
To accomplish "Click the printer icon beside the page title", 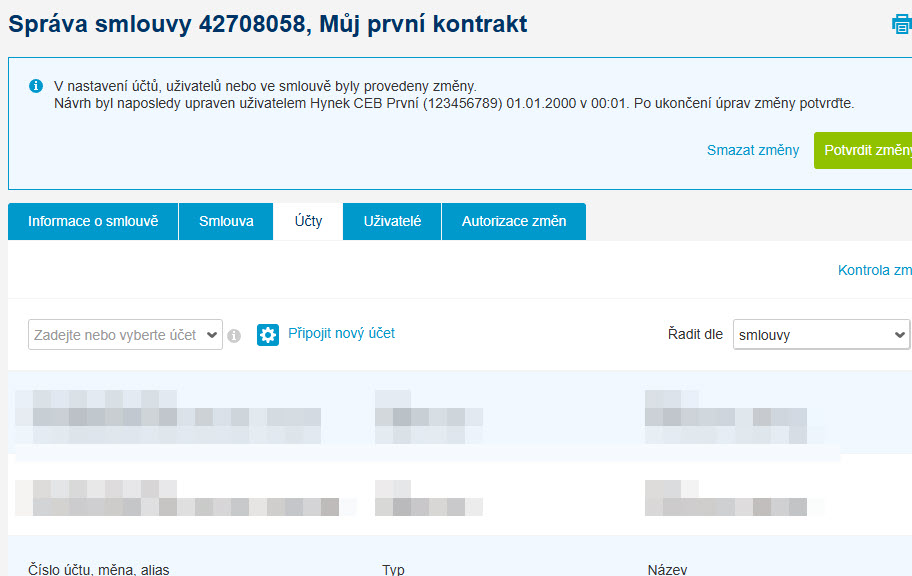I will click(902, 24).
